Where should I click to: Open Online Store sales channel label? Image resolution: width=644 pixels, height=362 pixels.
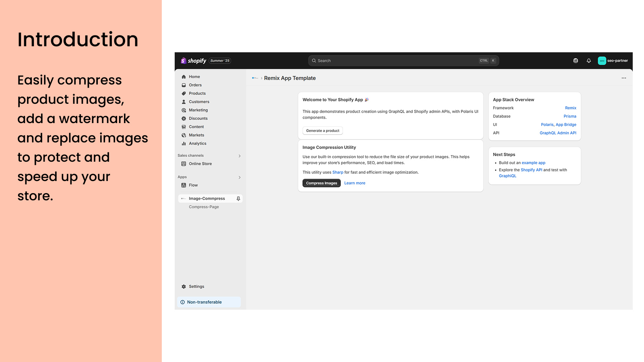click(x=200, y=164)
